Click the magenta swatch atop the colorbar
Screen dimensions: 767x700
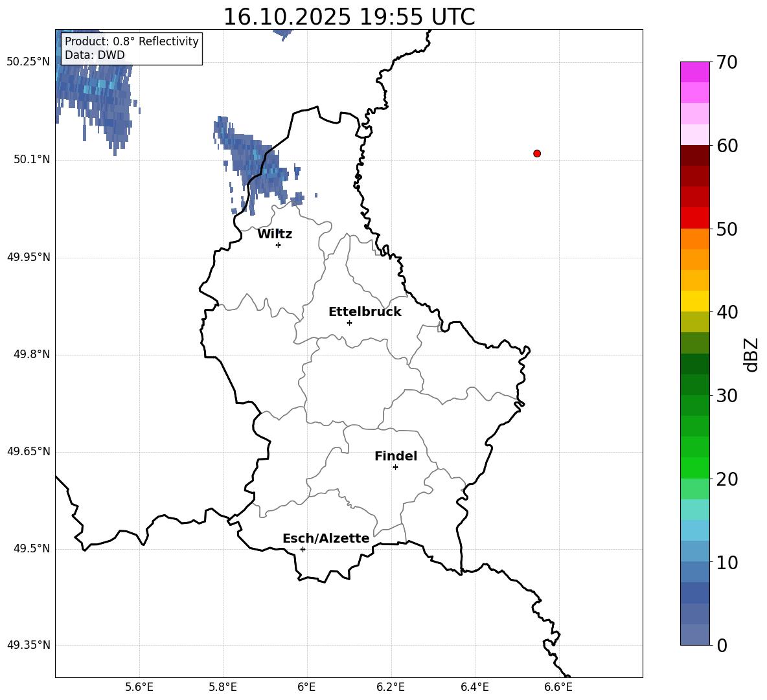tap(694, 73)
